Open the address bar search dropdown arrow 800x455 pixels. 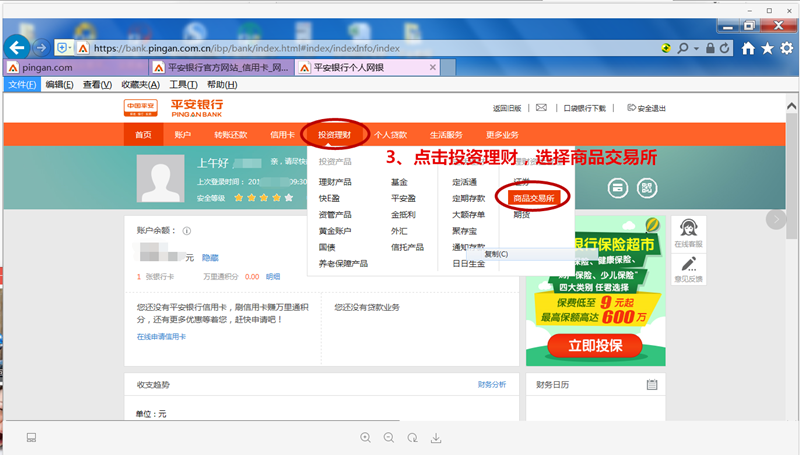pyautogui.click(x=696, y=48)
